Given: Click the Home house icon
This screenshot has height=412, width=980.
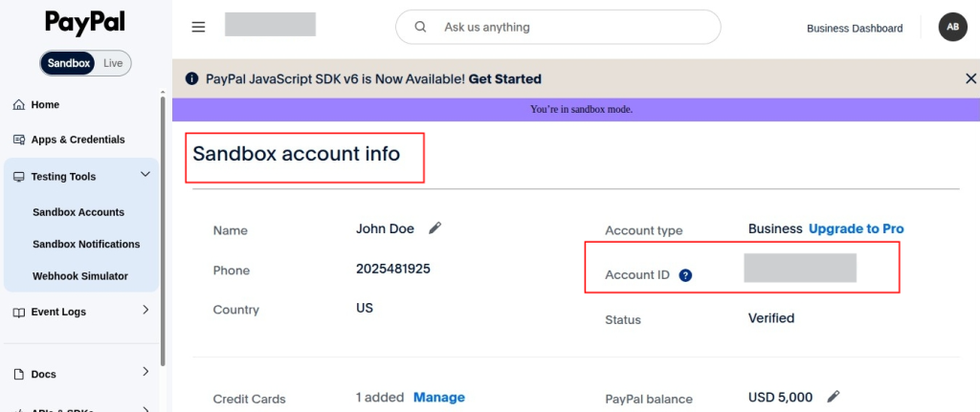Looking at the screenshot, I should (19, 105).
